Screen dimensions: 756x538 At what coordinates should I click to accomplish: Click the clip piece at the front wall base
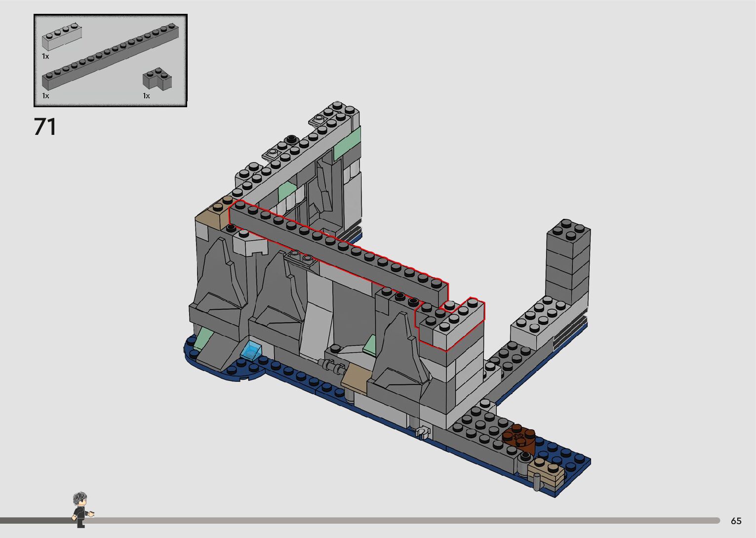(x=423, y=432)
